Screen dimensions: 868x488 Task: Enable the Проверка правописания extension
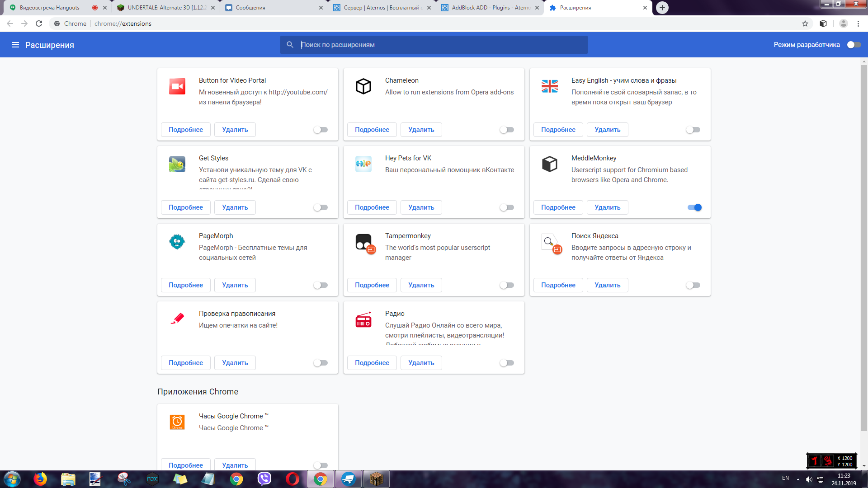pos(321,363)
